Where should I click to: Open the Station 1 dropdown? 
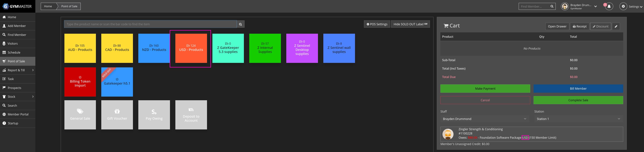[578, 119]
